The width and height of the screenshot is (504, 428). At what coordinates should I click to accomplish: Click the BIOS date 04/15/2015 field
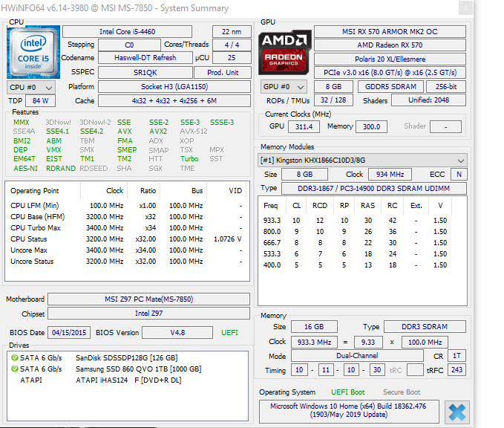point(69,333)
